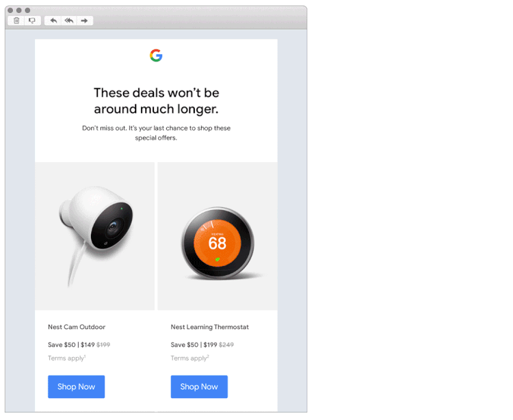Minimize the window using the middle dot
Image resolution: width=513 pixels, height=420 pixels.
click(x=19, y=10)
